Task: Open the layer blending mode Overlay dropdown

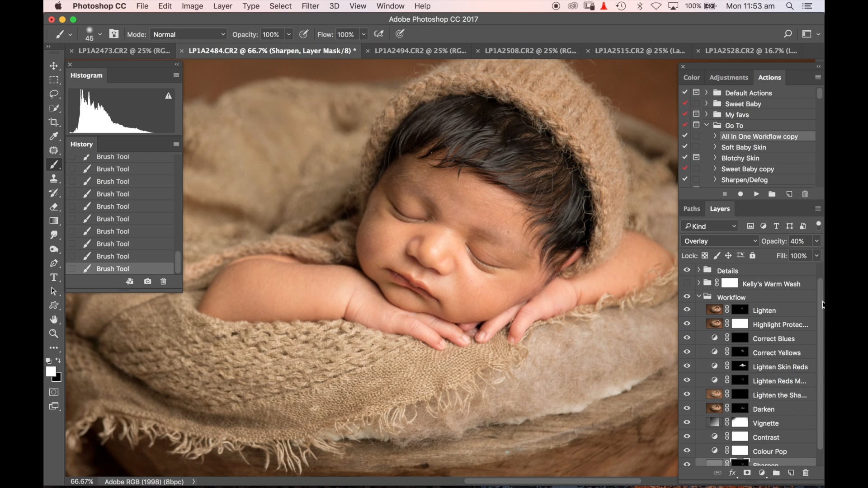Action: point(719,241)
